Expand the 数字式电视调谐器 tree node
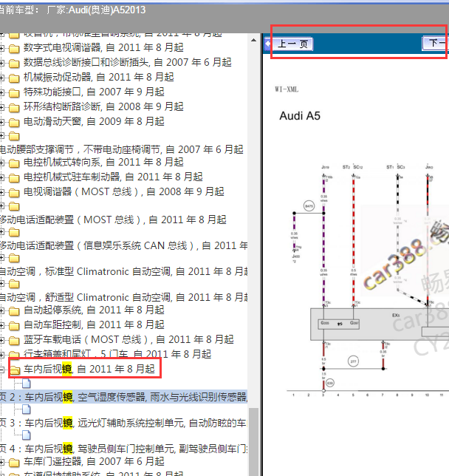The image size is (449, 476). 1,48
